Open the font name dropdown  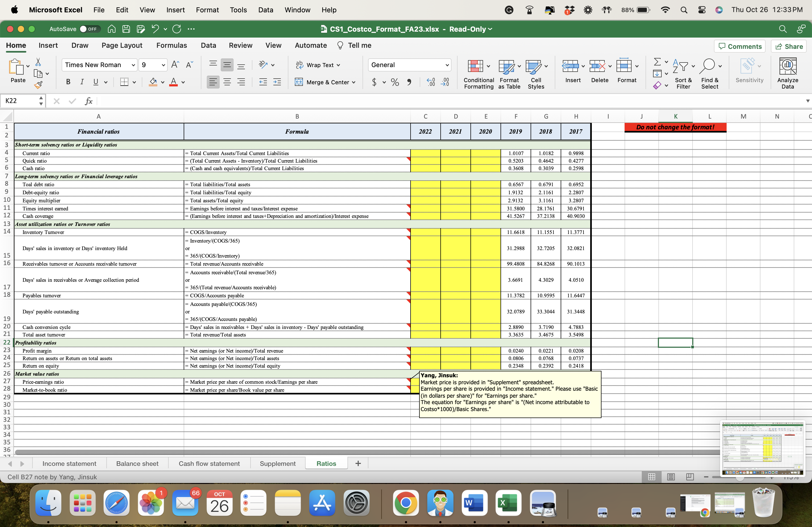click(133, 65)
